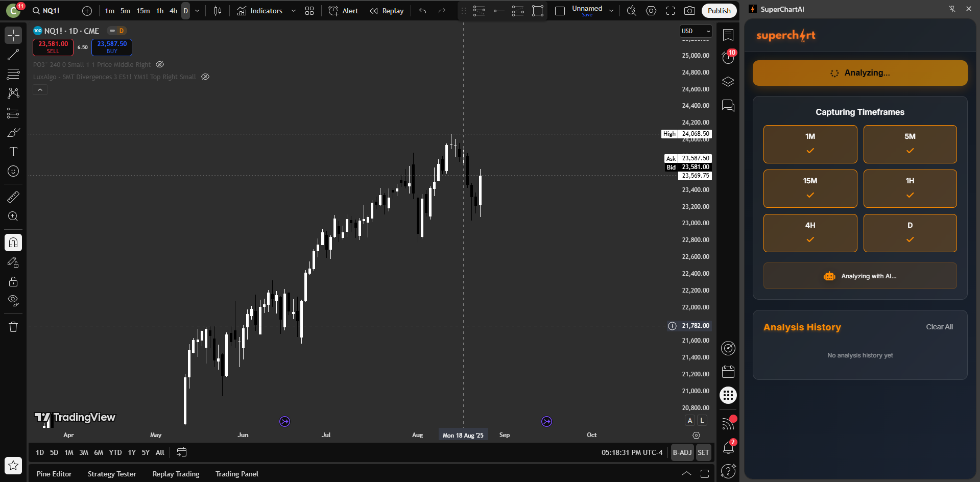Show the LuxAlgo SMT Divergences indicator
This screenshot has height=482, width=980.
tap(205, 77)
